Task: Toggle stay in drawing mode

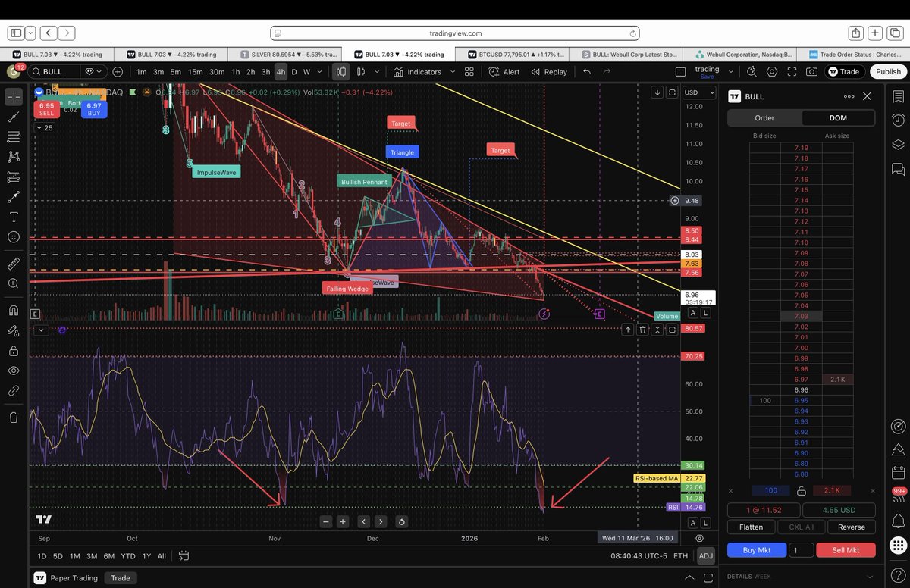Action: click(x=14, y=331)
